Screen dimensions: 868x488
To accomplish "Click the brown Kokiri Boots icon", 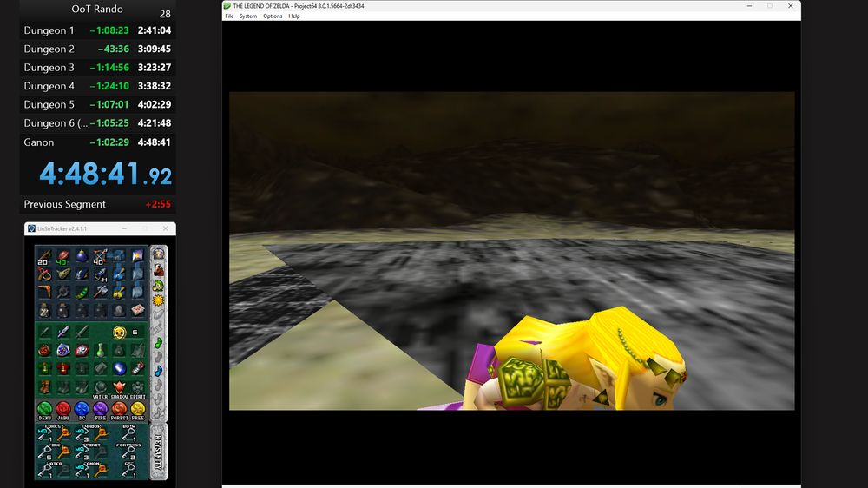I will (43, 388).
